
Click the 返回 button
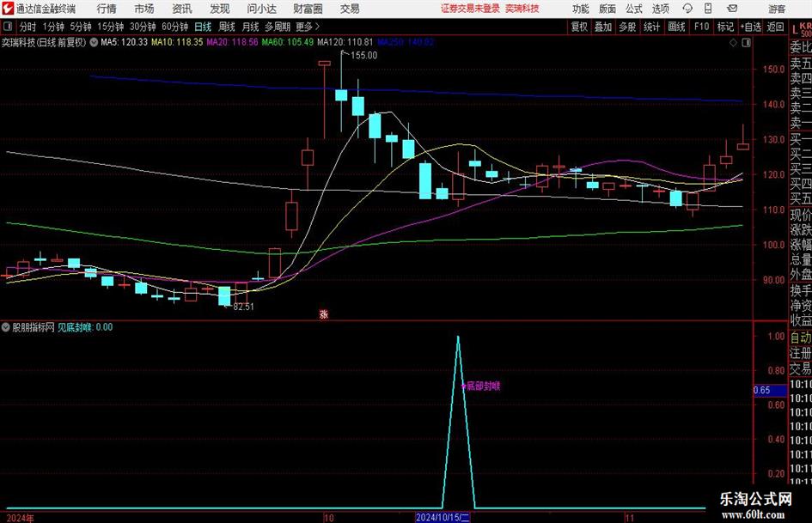(775, 27)
